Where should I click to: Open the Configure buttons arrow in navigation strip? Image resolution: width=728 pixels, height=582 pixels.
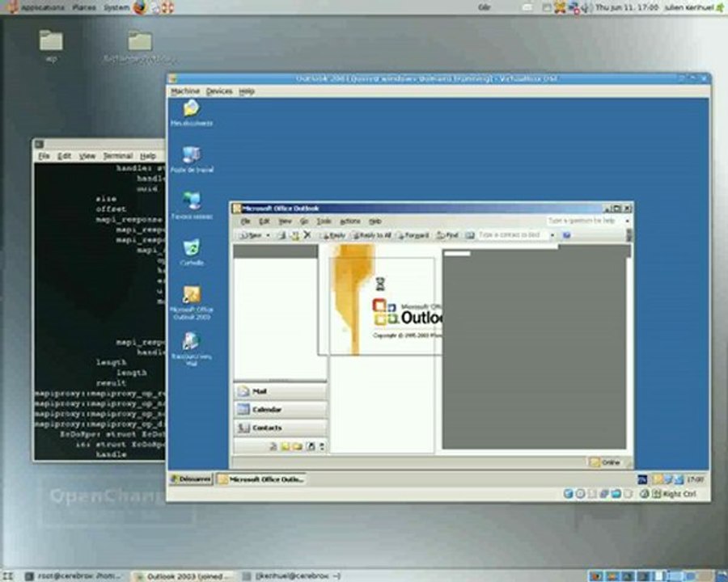pos(322,446)
